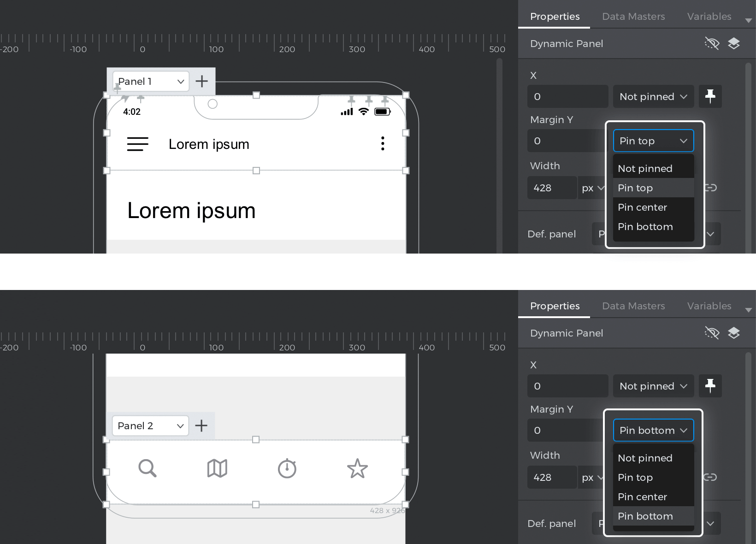Screen dimensions: 756x544
Task: Click pin button beside X in upper panel
Action: [710, 96]
